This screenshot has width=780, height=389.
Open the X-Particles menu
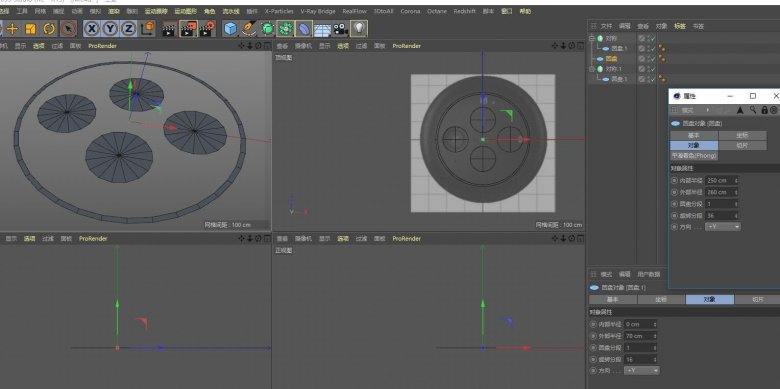click(x=279, y=11)
